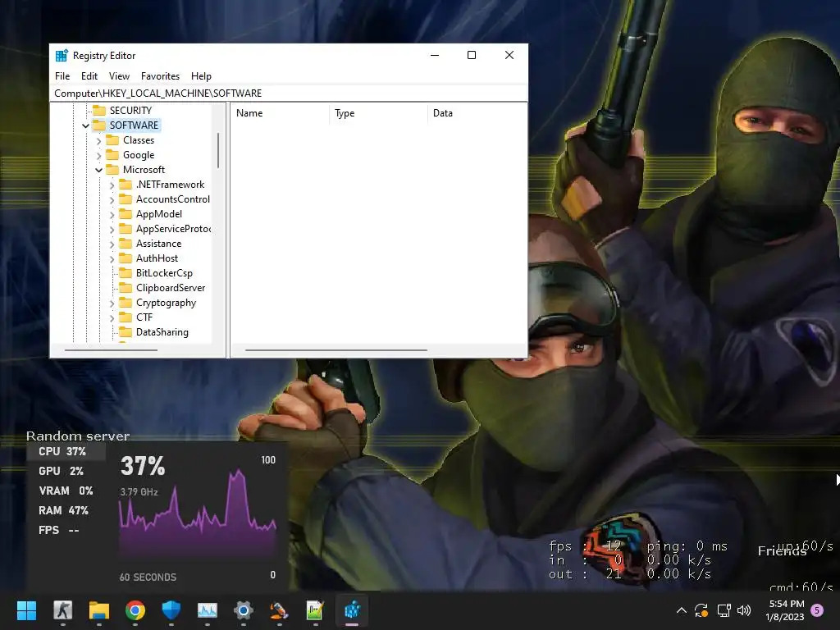Select the SOFTWARE key label
The width and height of the screenshot is (840, 630).
[134, 126]
